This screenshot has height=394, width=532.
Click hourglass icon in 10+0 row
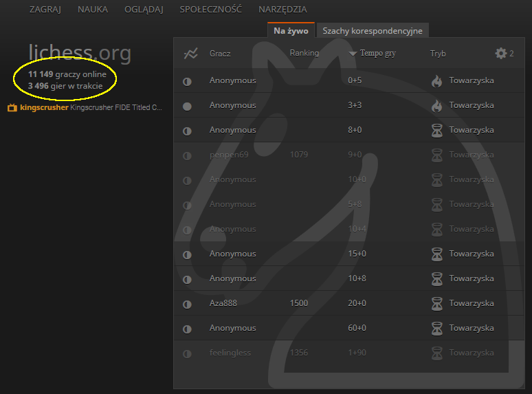coord(436,180)
